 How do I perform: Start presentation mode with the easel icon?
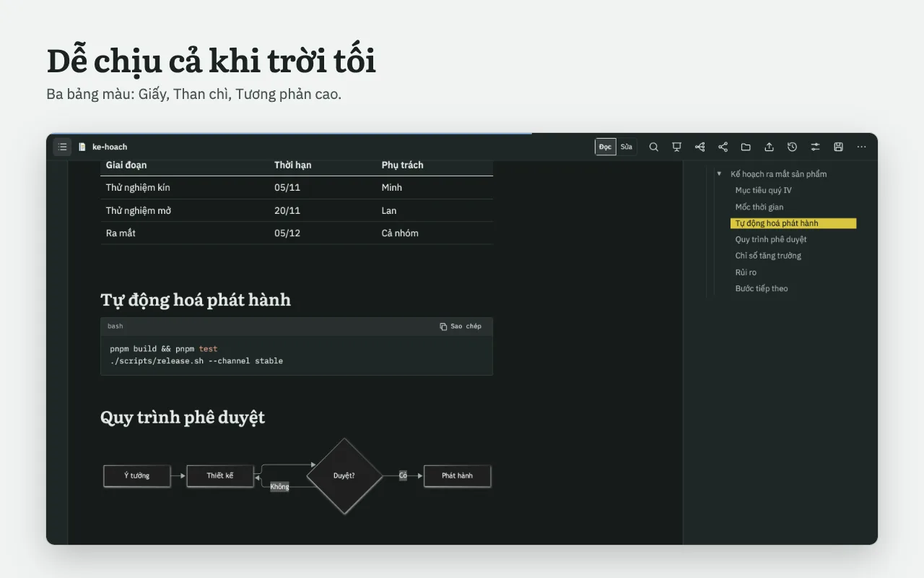pyautogui.click(x=676, y=147)
